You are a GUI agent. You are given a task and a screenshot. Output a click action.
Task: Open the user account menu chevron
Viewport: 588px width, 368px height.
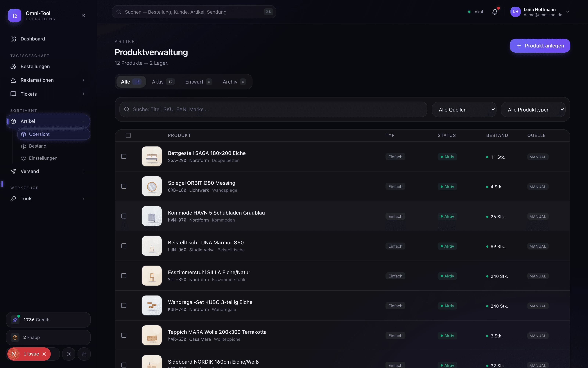tap(568, 12)
